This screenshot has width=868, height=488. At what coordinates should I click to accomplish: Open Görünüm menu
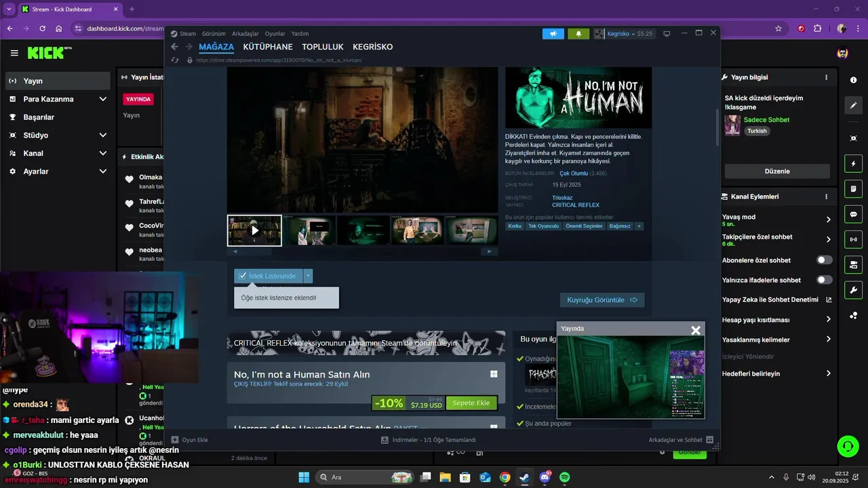click(214, 33)
